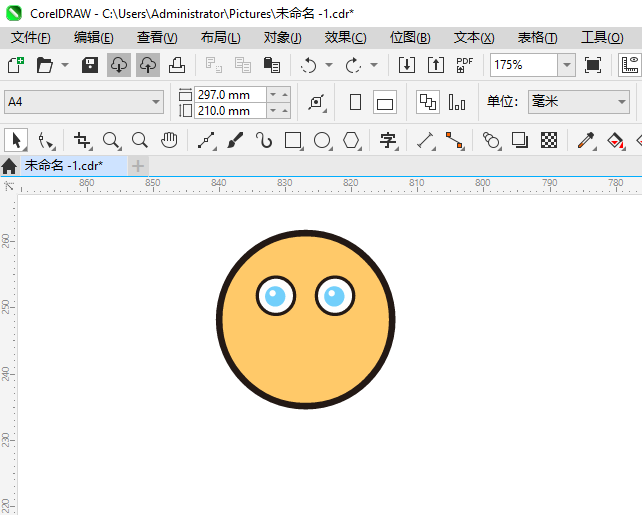Select the Ellipse tool

[322, 140]
